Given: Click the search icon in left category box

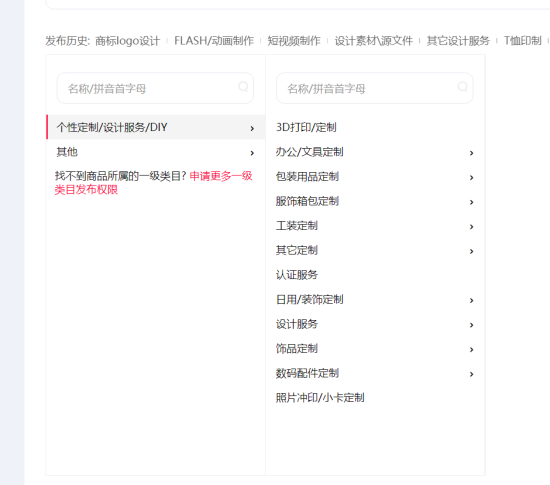Looking at the screenshot, I should click(243, 86).
